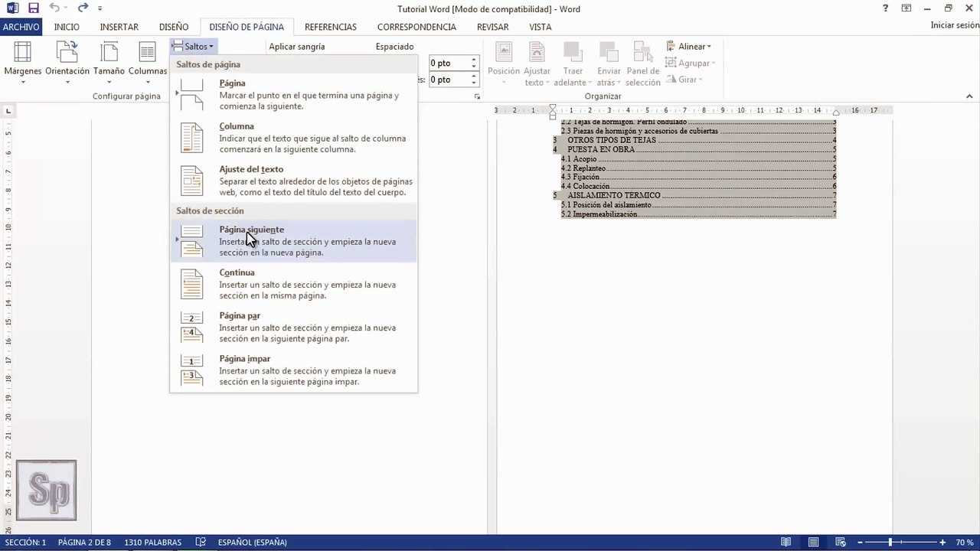This screenshot has width=980, height=551.
Task: Click the Traer adelante icon
Action: (573, 52)
